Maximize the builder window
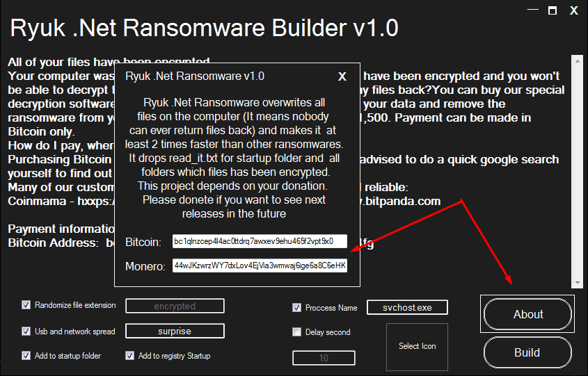The image size is (588, 376). coord(553,10)
